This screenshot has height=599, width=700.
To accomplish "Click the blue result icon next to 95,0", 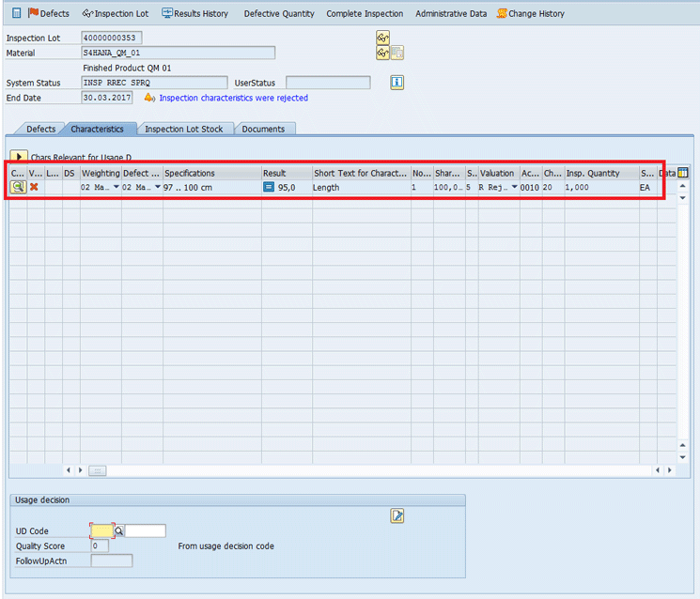I will [269, 188].
